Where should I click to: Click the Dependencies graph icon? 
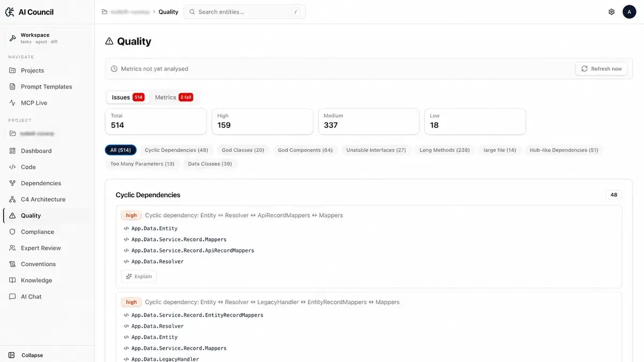point(12,183)
